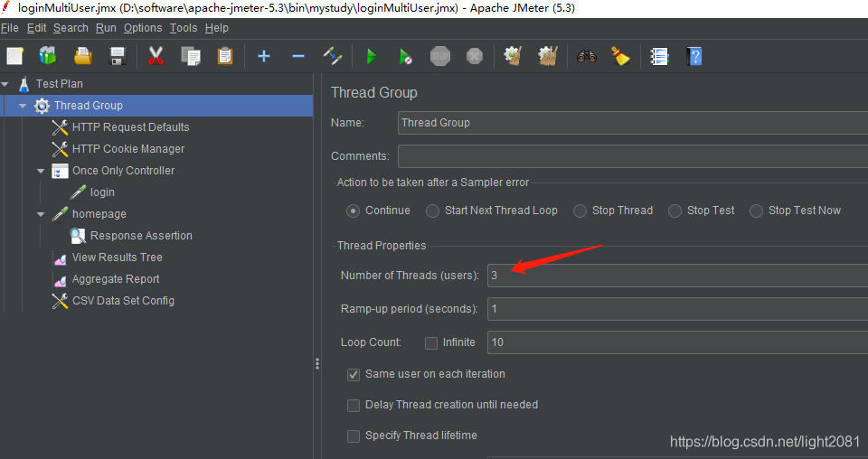This screenshot has width=868, height=459.
Task: Click the Collapse All minus icon
Action: click(298, 56)
